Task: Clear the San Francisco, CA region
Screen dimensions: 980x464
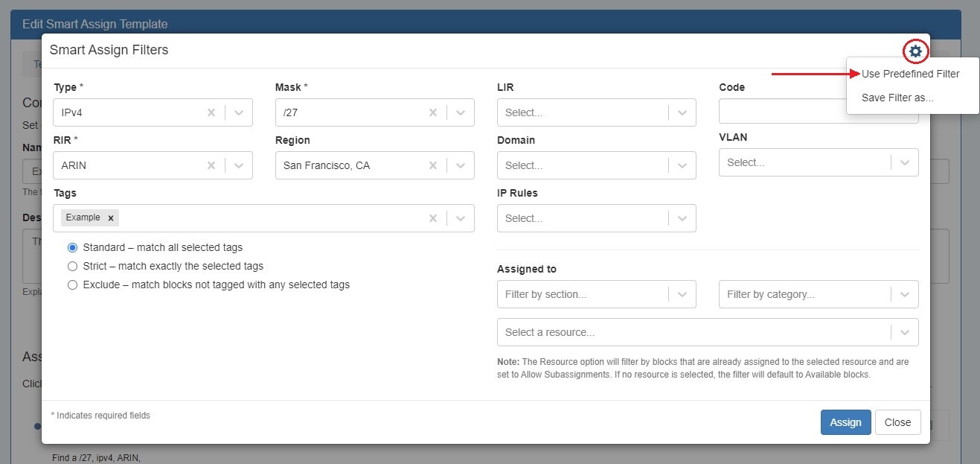Action: coord(433,165)
